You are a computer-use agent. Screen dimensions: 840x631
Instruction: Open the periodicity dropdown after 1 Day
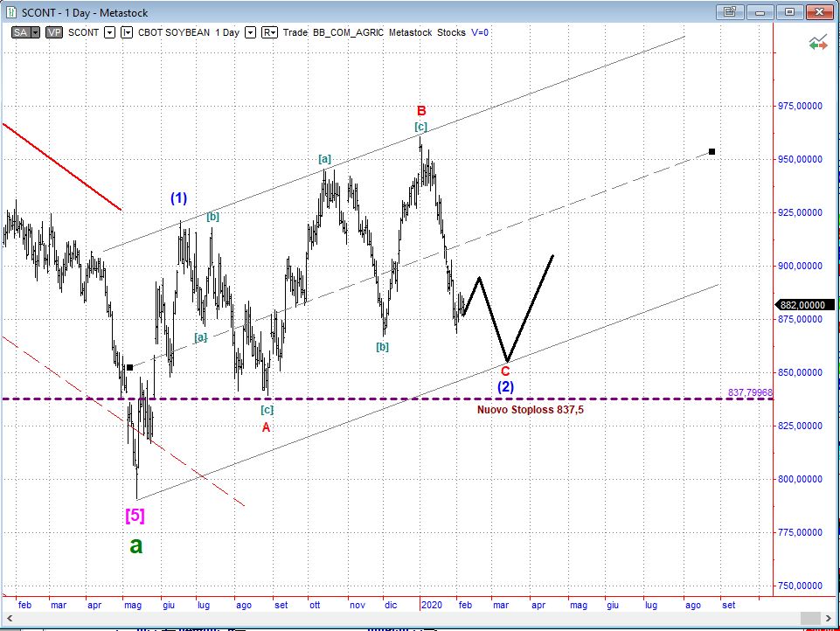(x=250, y=32)
